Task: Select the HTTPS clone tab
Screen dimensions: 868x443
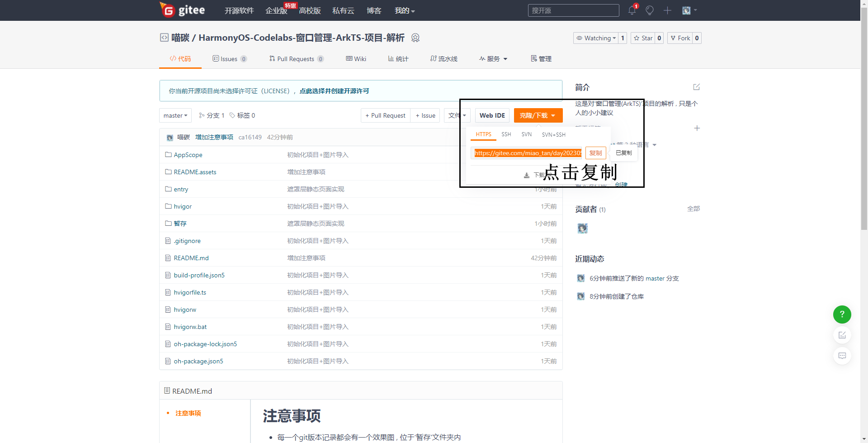Action: pyautogui.click(x=483, y=134)
